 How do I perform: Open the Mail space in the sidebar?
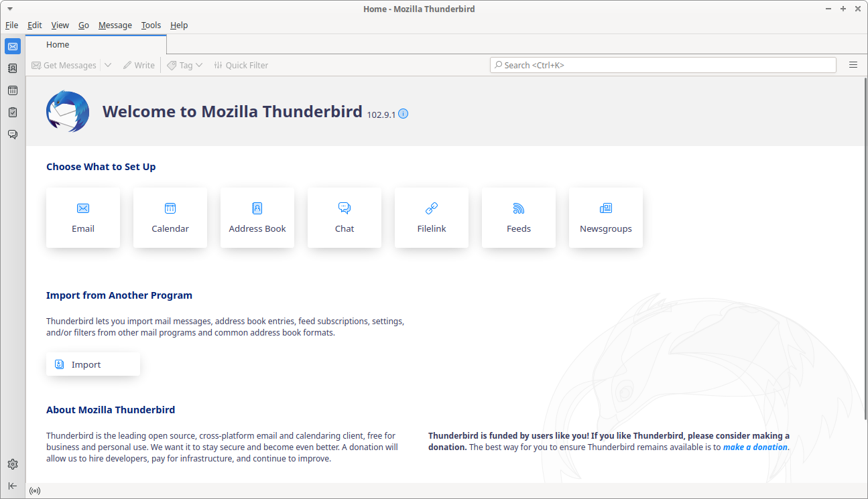tap(13, 46)
